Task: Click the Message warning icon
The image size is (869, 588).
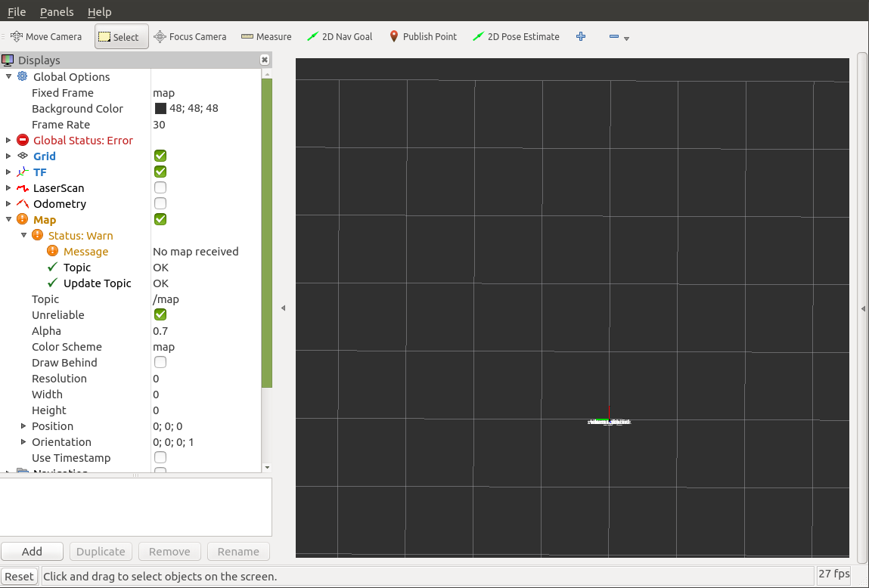Action: click(53, 252)
